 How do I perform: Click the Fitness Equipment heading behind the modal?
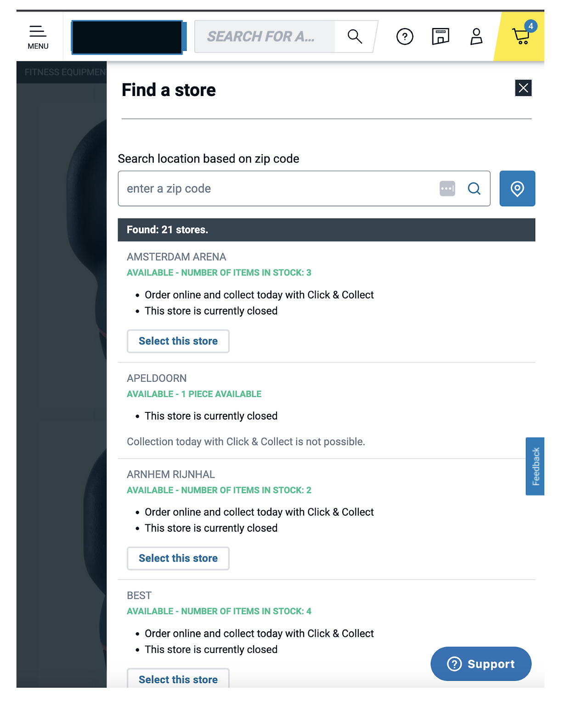pyautogui.click(x=64, y=72)
